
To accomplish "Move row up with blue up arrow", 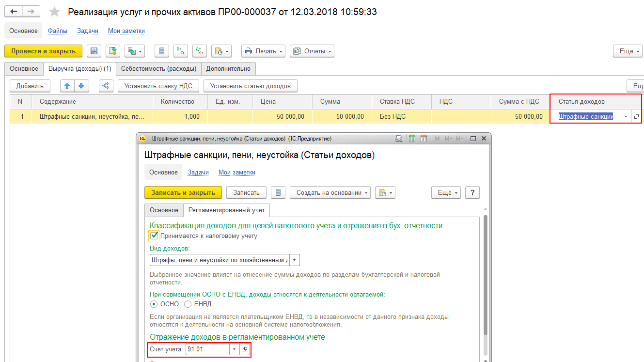I will pos(67,86).
